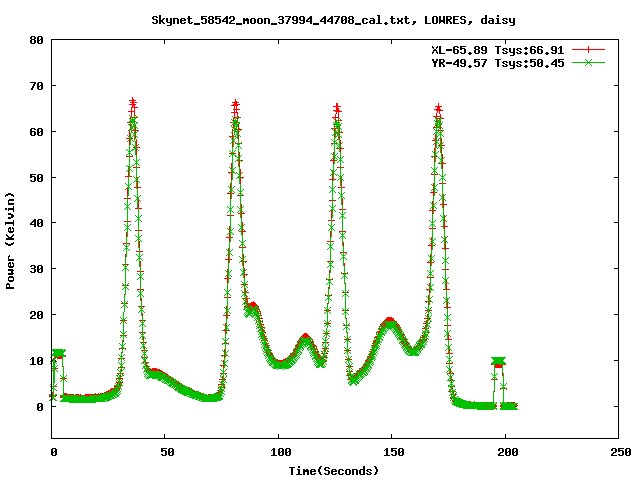This screenshot has height=480, width=640.
Task: Click the Power (Kelvin) y-axis label
Action: click(10, 241)
